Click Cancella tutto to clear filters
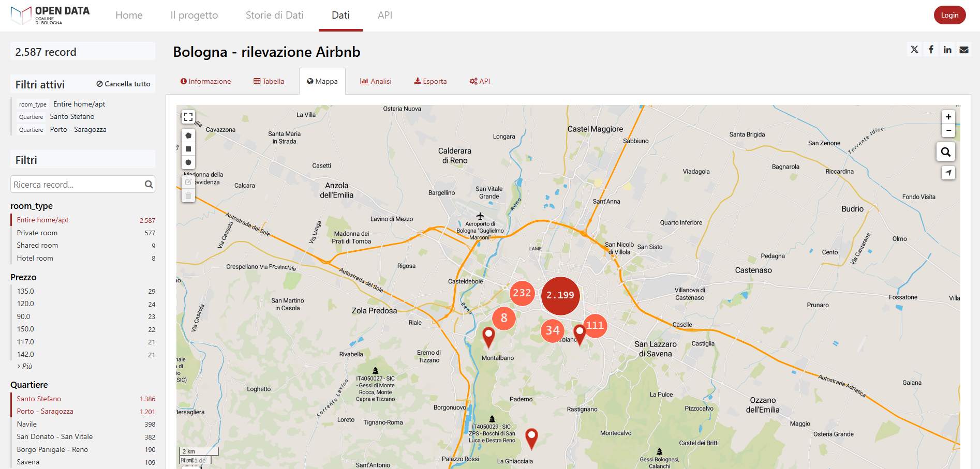This screenshot has width=980, height=469. 123,84
